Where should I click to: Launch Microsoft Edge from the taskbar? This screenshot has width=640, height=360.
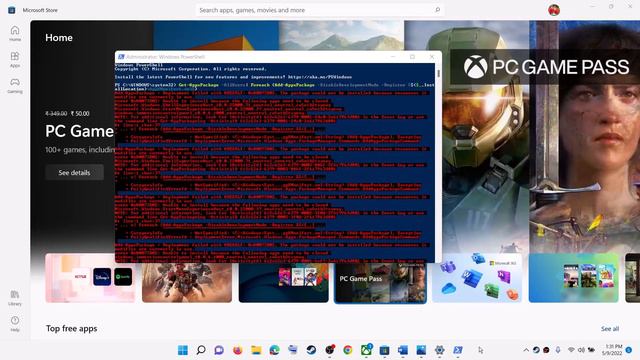click(x=274, y=350)
